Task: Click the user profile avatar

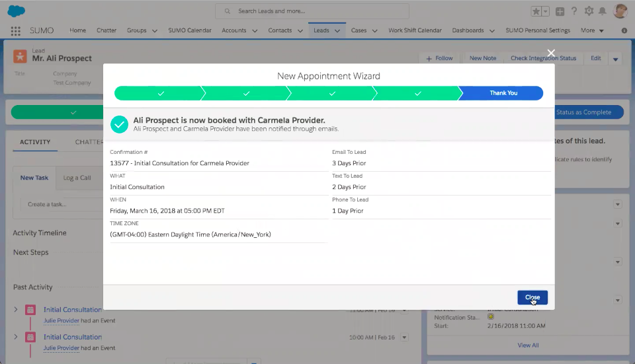Action: [620, 11]
